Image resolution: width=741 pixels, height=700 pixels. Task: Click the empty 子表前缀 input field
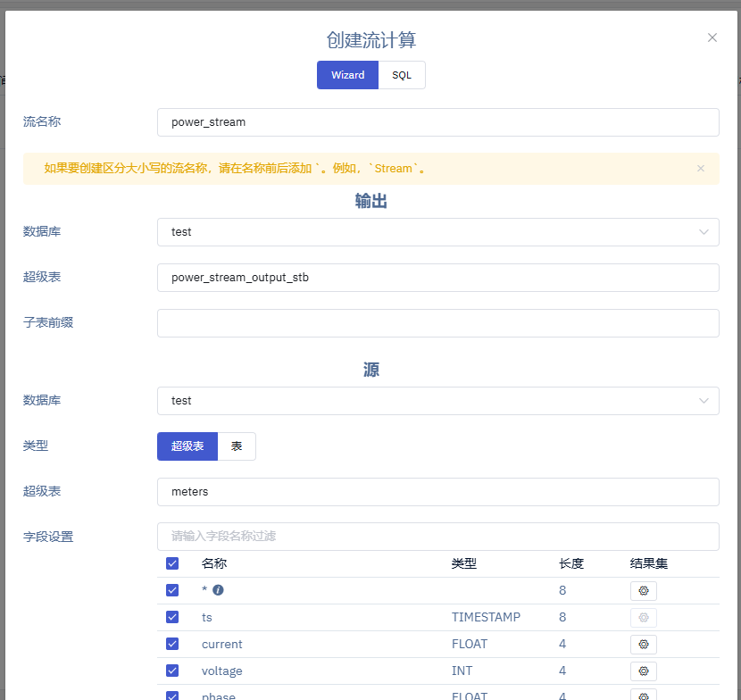pyautogui.click(x=437, y=323)
